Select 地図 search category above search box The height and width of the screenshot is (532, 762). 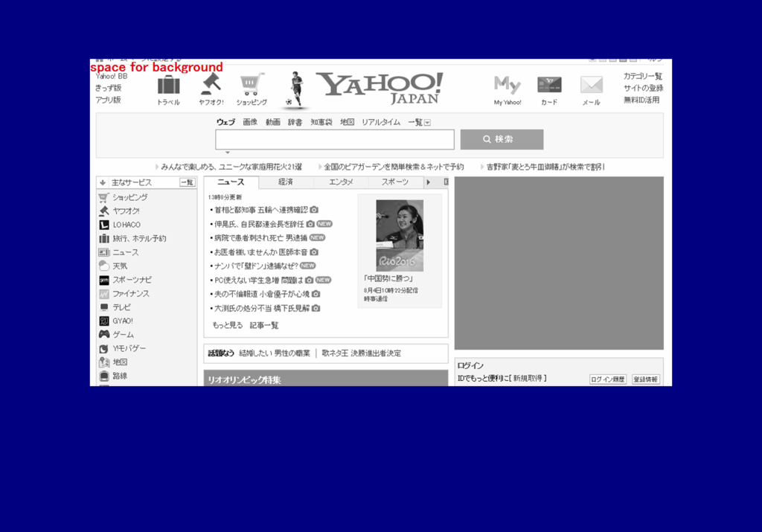click(347, 122)
